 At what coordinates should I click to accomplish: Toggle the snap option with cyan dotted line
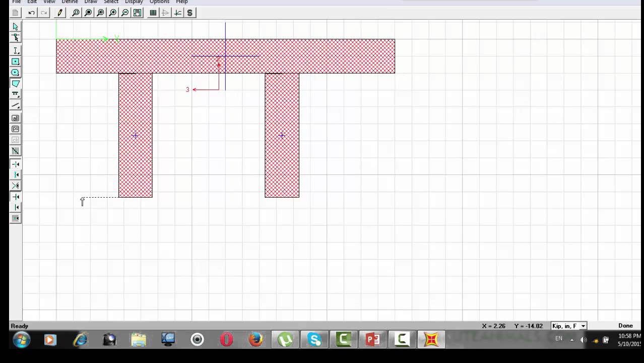pyautogui.click(x=16, y=175)
